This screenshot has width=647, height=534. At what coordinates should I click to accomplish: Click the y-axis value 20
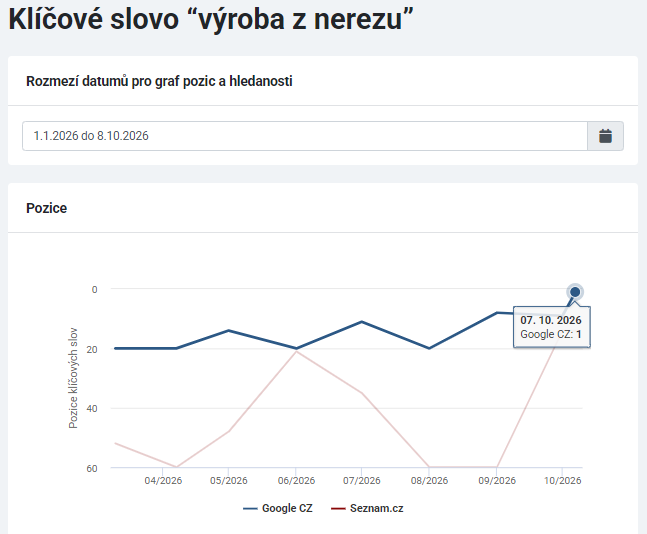pyautogui.click(x=92, y=350)
